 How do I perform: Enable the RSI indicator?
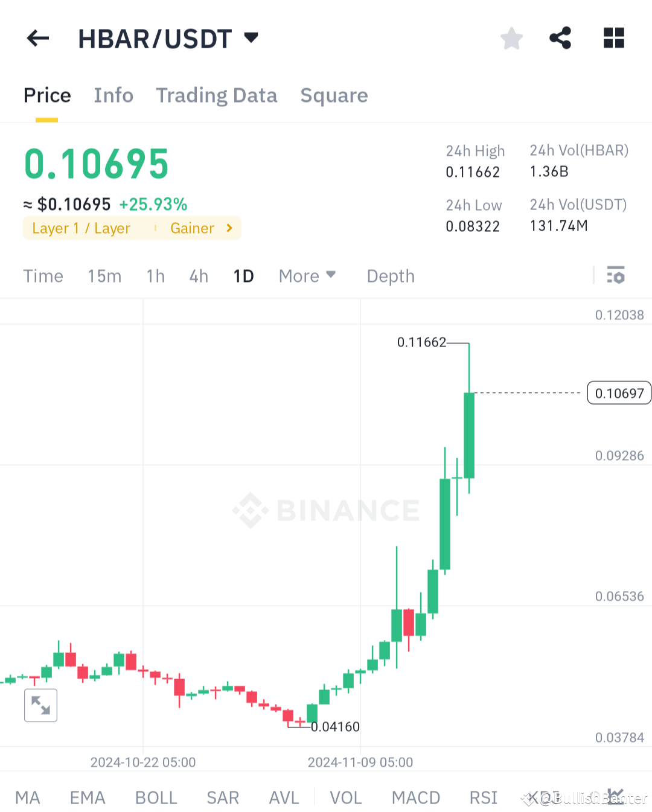pyautogui.click(x=482, y=798)
